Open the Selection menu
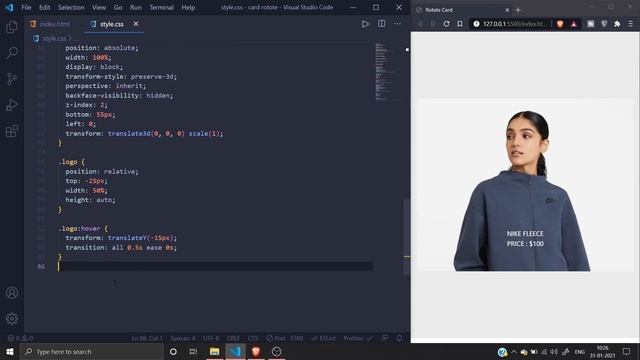 (71, 7)
